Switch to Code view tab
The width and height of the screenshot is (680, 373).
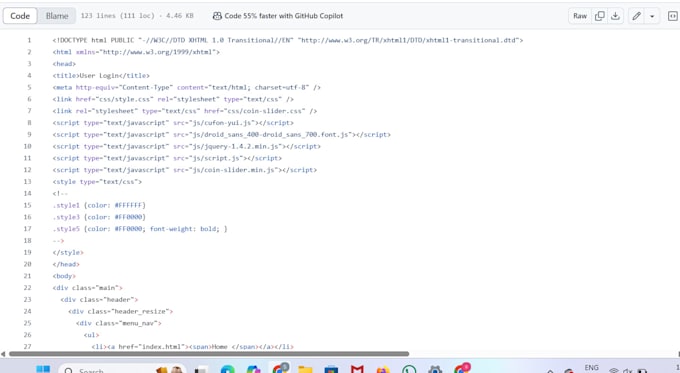(x=20, y=16)
